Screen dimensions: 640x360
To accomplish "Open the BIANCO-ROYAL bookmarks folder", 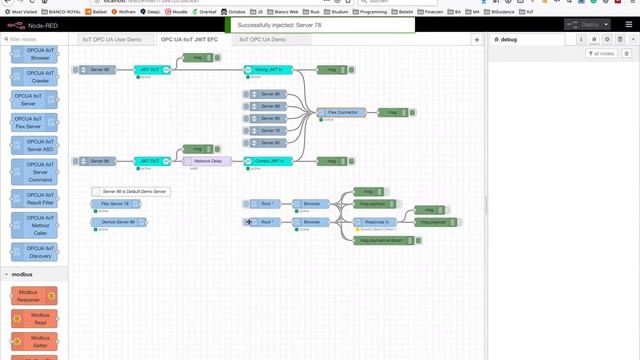I will point(61,12).
